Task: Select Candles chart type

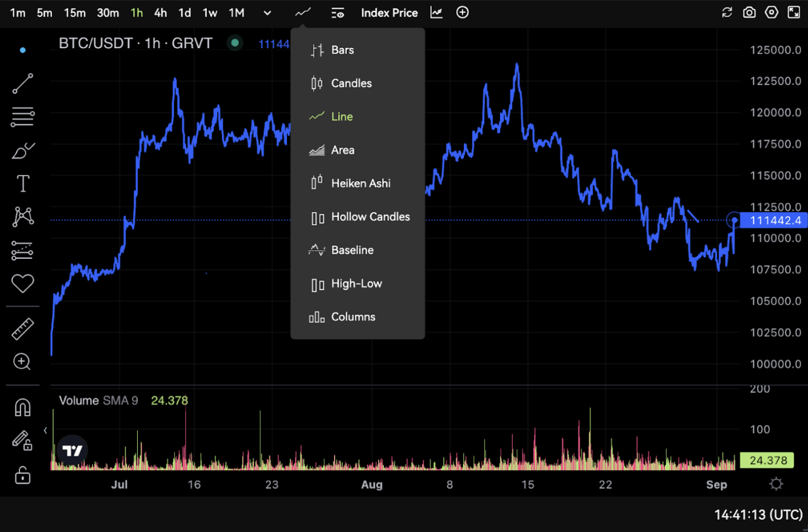Action: coord(351,84)
